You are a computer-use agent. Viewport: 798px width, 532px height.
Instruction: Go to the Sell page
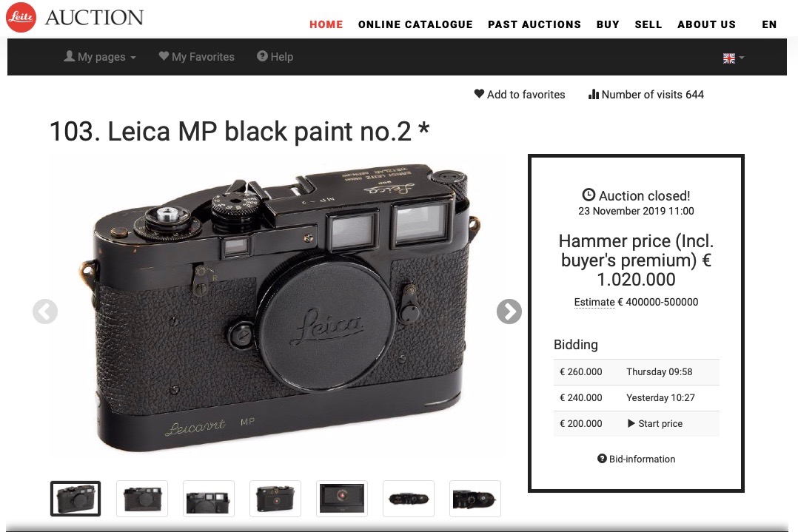tap(648, 24)
